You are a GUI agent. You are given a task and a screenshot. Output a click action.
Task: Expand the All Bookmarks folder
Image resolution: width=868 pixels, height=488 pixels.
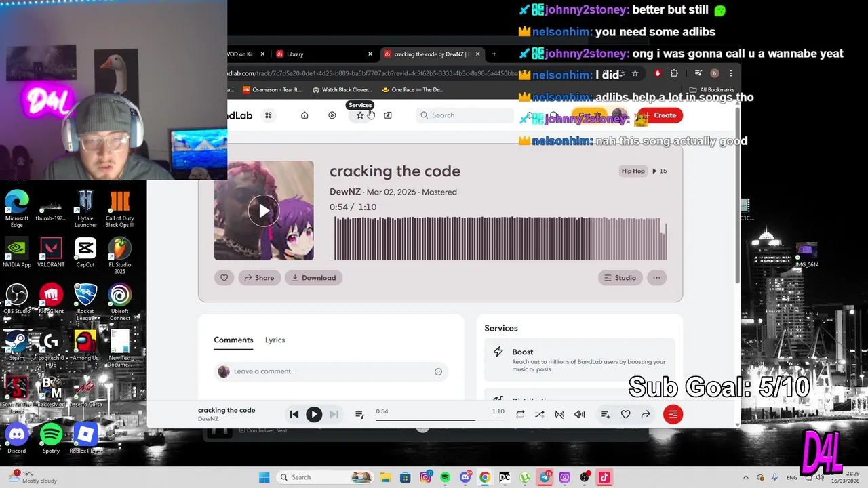(712, 89)
